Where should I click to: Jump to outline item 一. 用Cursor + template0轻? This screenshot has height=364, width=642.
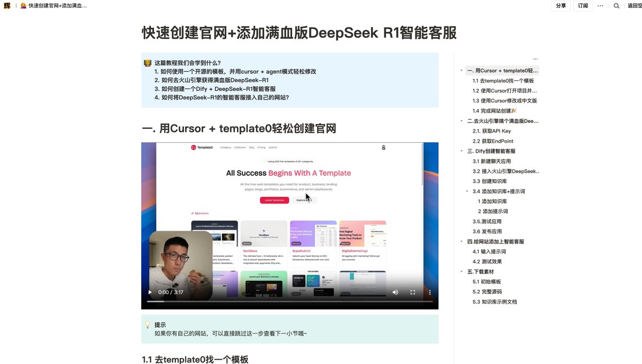[502, 71]
